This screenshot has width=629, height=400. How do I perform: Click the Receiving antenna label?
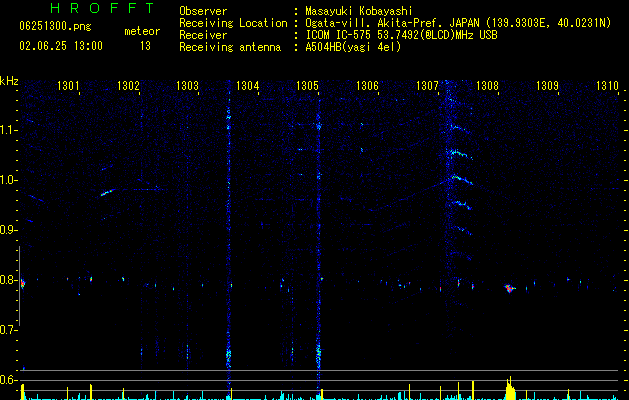pos(230,47)
